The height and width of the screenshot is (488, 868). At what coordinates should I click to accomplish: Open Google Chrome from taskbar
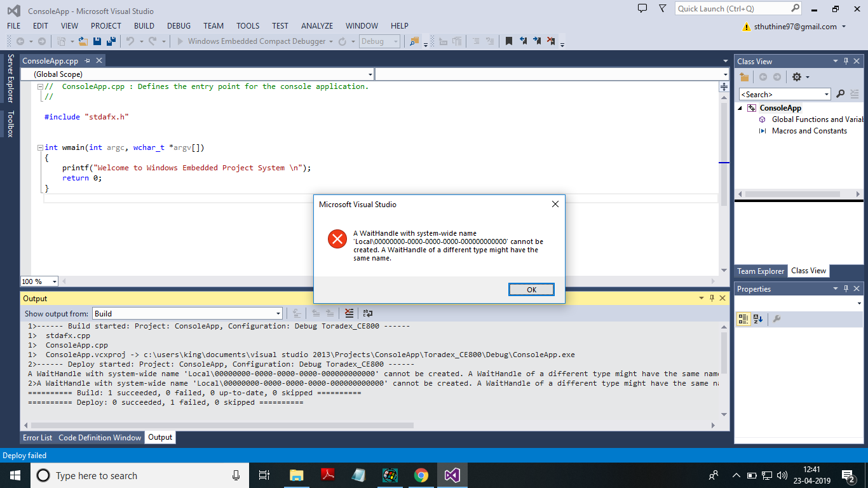421,475
